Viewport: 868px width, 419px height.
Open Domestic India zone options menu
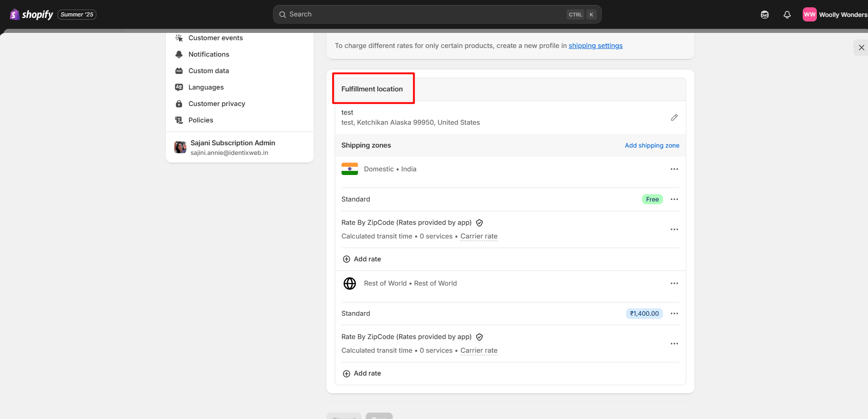coord(674,169)
